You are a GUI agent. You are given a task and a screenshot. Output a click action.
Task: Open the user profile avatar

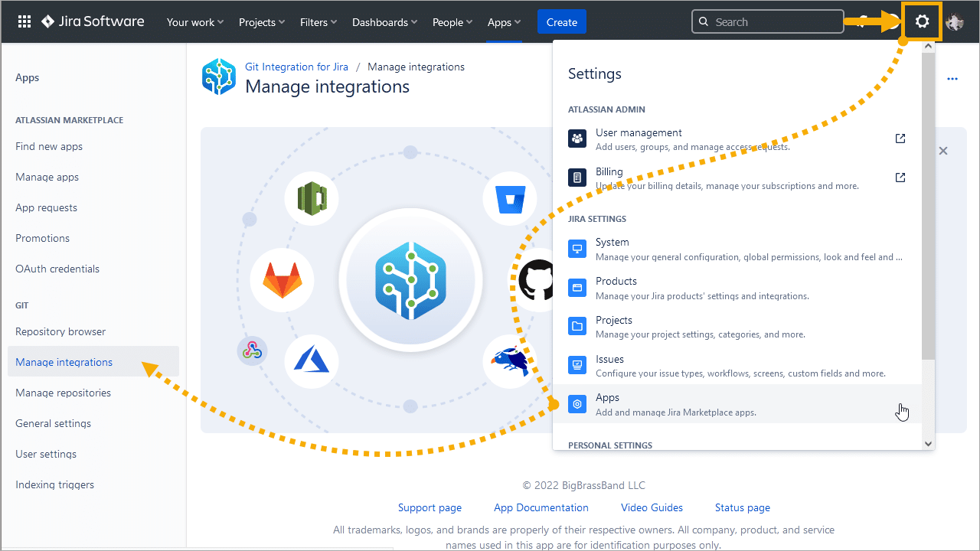click(x=955, y=22)
